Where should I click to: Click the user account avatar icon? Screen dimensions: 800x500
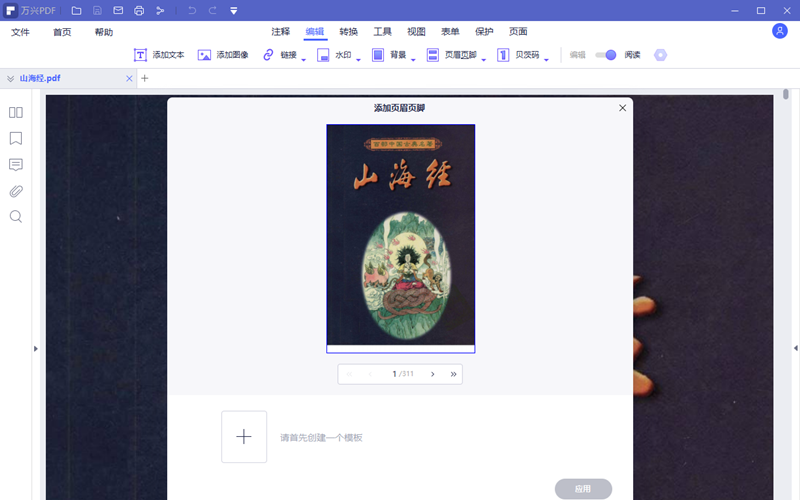779,31
